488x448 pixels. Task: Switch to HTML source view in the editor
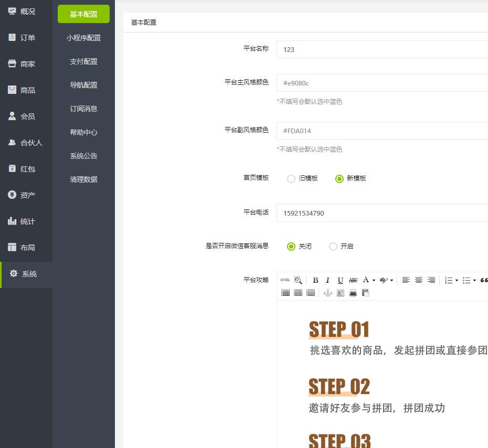(284, 280)
